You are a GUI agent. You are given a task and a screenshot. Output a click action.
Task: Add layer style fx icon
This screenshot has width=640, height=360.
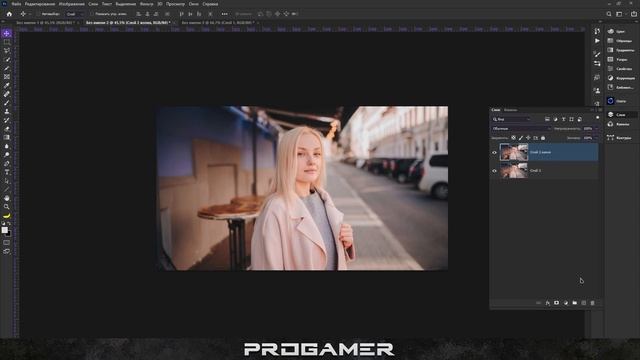547,303
